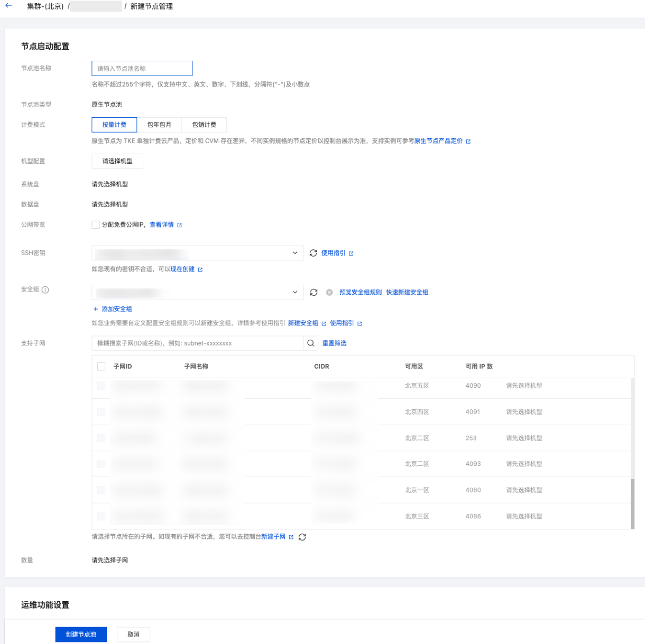Image resolution: width=645 pixels, height=644 pixels.
Task: Open 使用指引 link in the 安全组 hint
Action: click(342, 323)
